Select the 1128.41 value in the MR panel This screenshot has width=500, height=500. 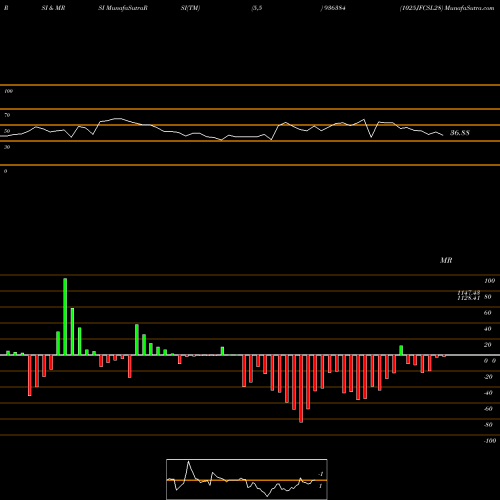(x=469, y=298)
